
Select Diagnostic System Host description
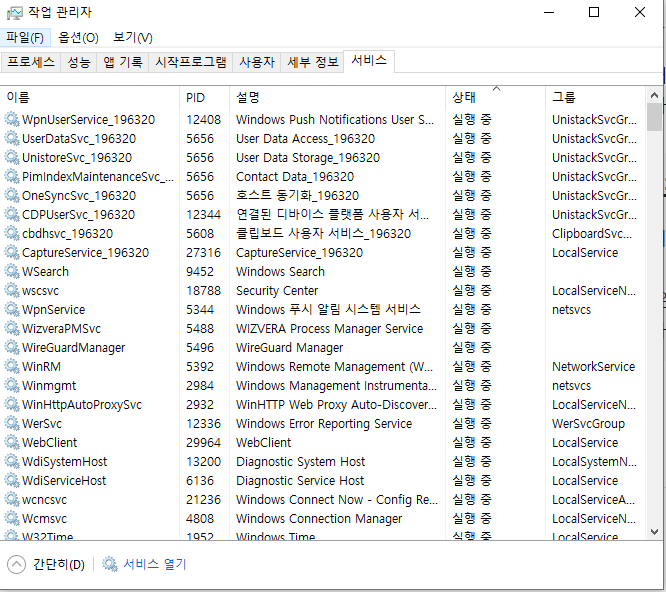(x=300, y=462)
